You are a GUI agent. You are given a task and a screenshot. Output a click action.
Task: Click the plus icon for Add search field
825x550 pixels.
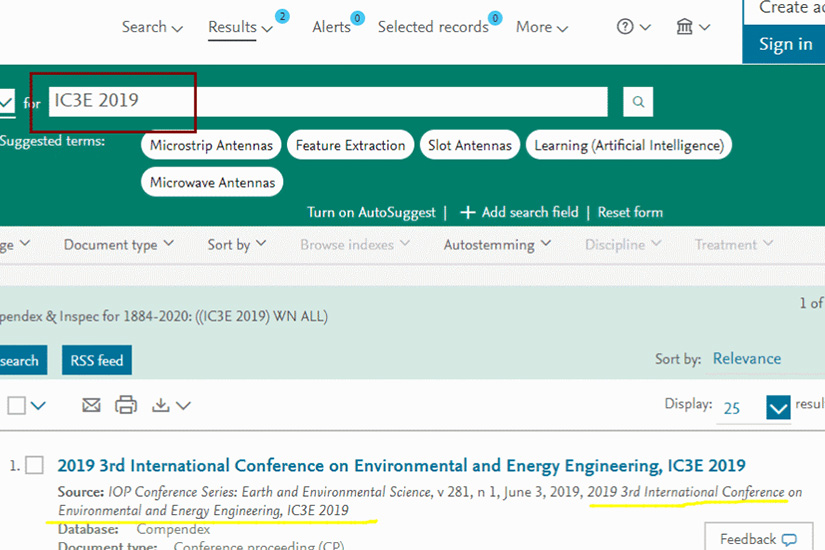(x=467, y=212)
